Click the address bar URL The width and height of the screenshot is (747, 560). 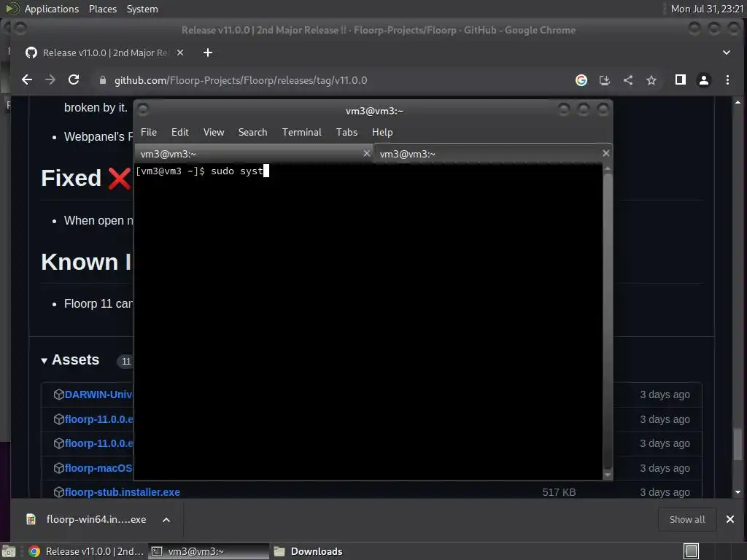tap(241, 80)
